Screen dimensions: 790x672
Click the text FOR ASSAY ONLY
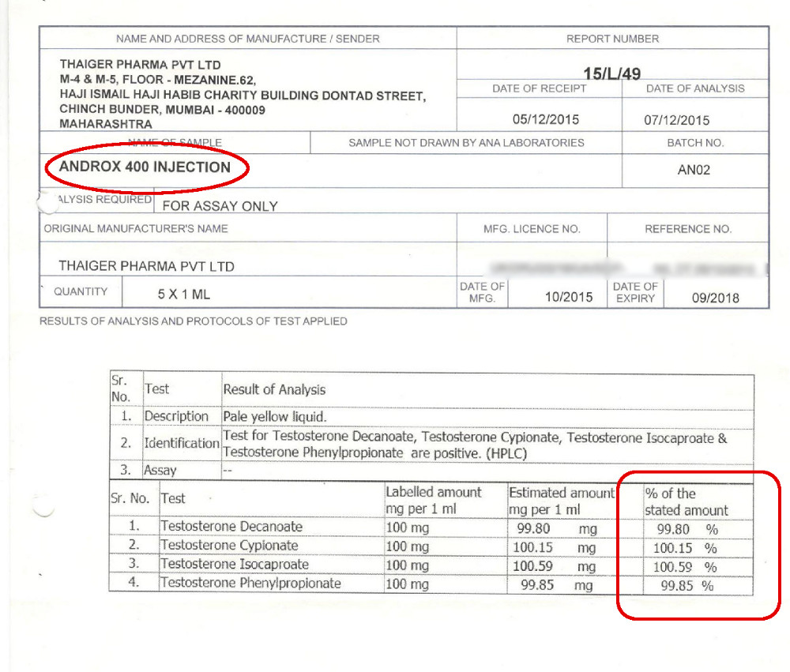220,206
